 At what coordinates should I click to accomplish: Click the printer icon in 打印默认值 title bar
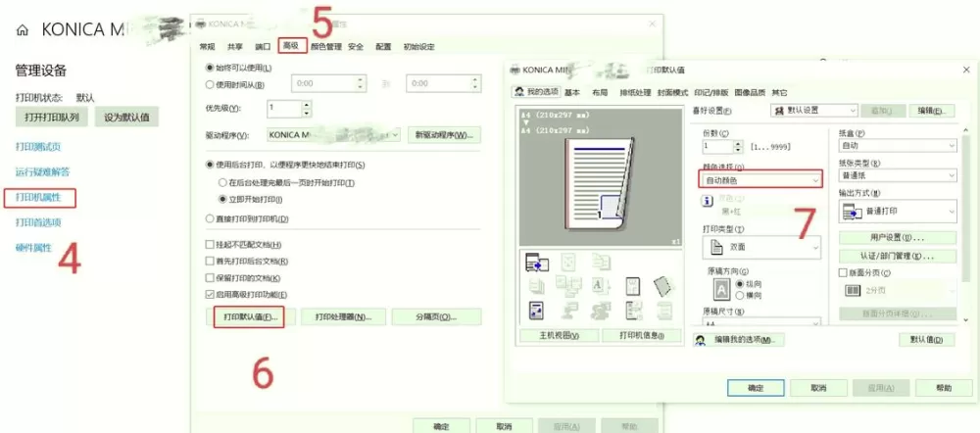point(515,70)
